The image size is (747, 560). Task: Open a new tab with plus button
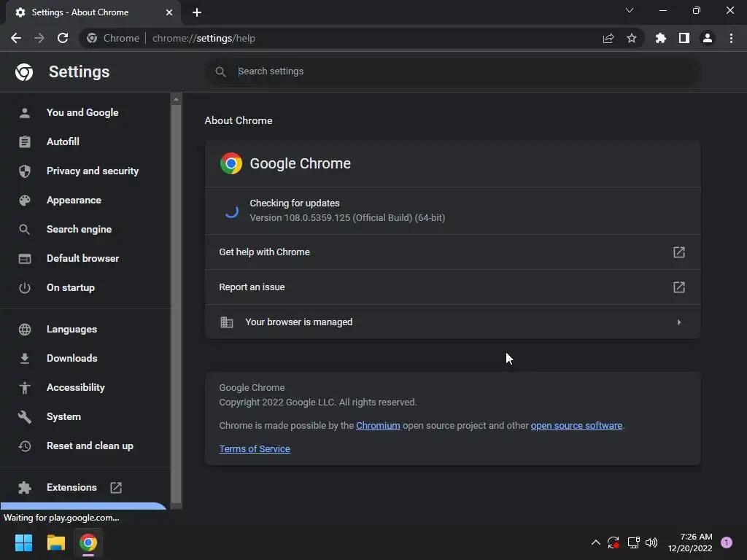[x=197, y=12]
